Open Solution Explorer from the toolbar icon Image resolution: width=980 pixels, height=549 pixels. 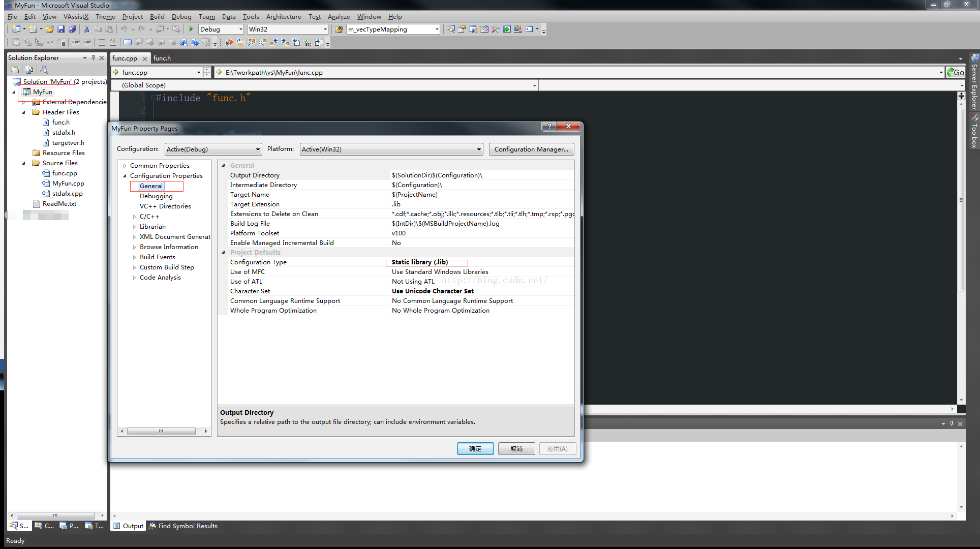point(451,29)
